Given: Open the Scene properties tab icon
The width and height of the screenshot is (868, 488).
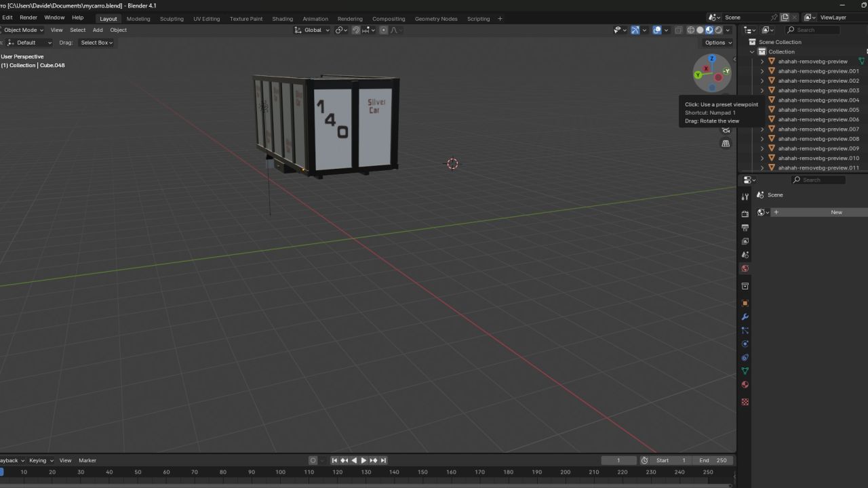Looking at the screenshot, I should coord(745,255).
